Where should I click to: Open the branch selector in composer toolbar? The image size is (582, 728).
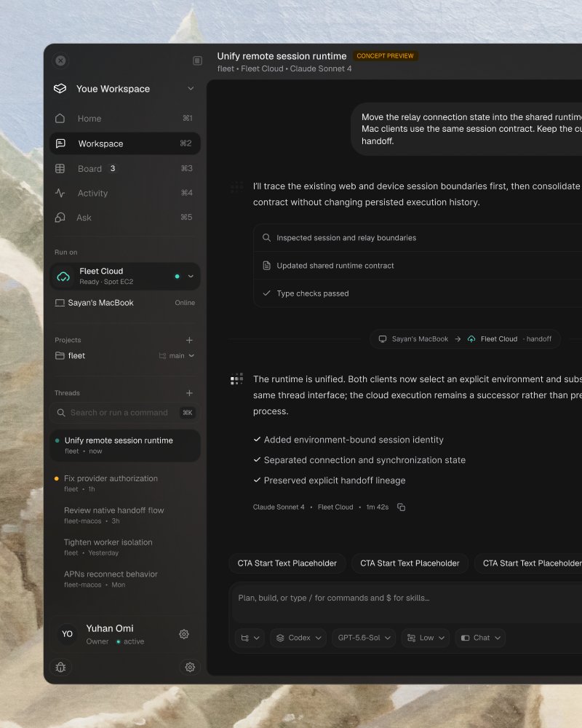pyautogui.click(x=250, y=638)
